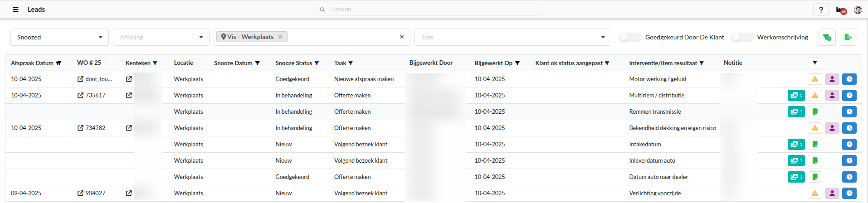
Task: Click the green export file icon
Action: coord(848,37)
